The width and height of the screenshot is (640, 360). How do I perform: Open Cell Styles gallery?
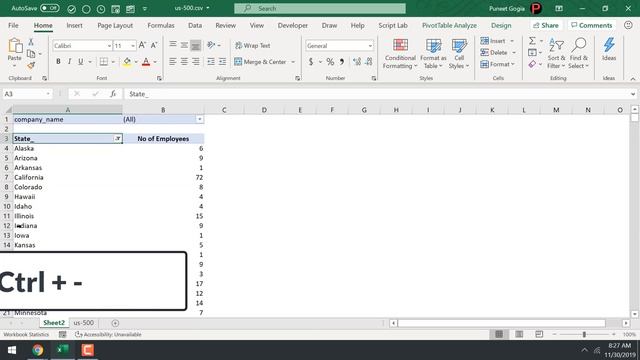(459, 53)
